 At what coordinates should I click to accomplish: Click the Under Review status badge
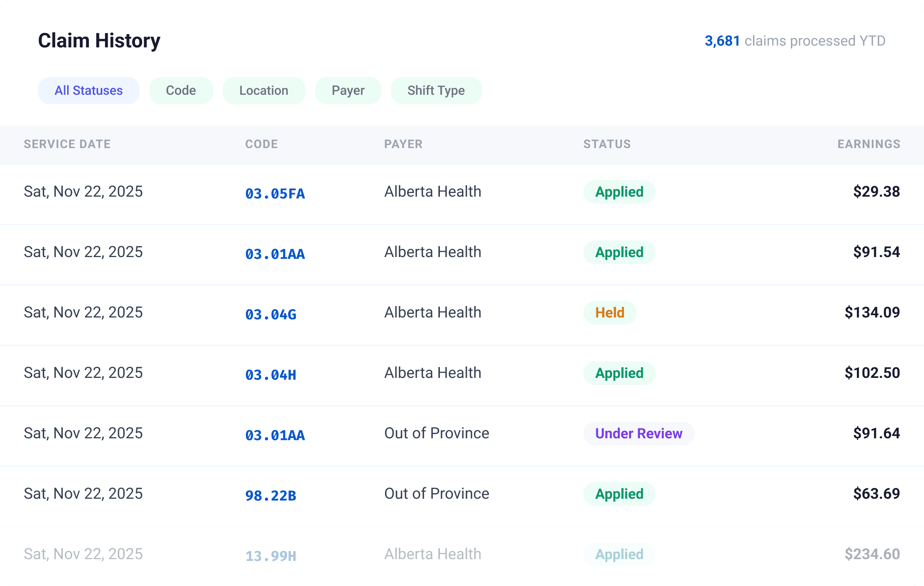click(639, 434)
